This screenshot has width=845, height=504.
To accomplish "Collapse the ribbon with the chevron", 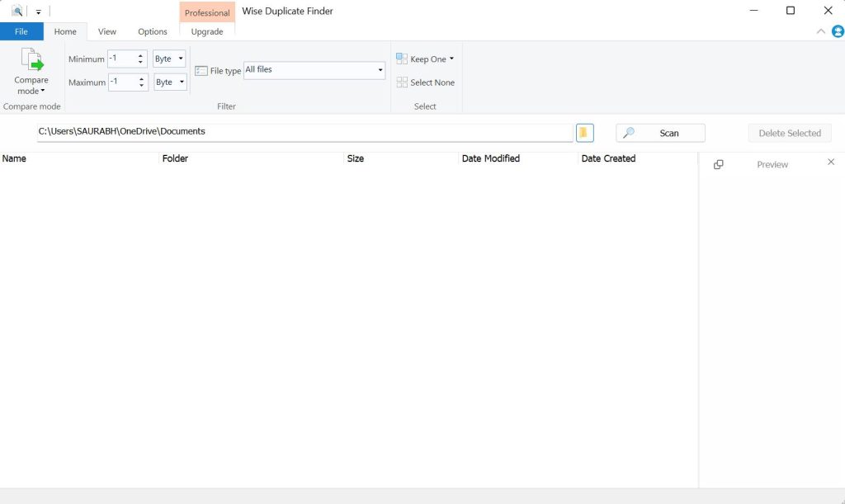I will pyautogui.click(x=821, y=32).
